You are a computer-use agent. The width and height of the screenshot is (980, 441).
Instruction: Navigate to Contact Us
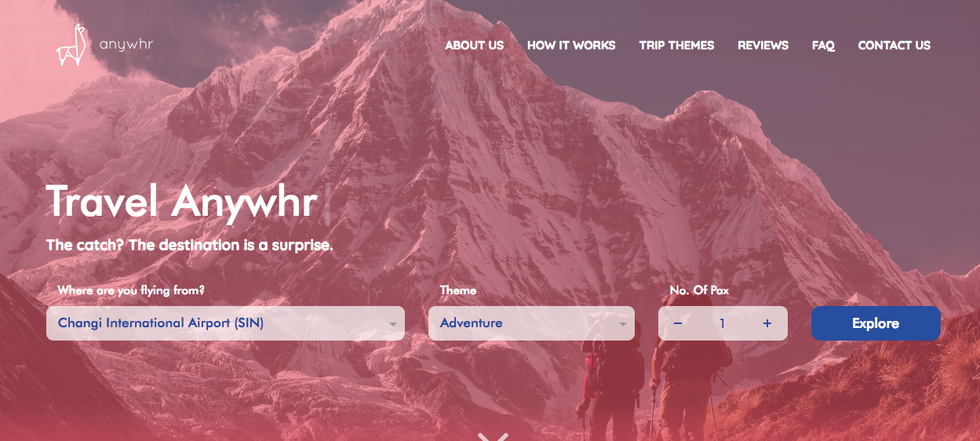click(894, 46)
